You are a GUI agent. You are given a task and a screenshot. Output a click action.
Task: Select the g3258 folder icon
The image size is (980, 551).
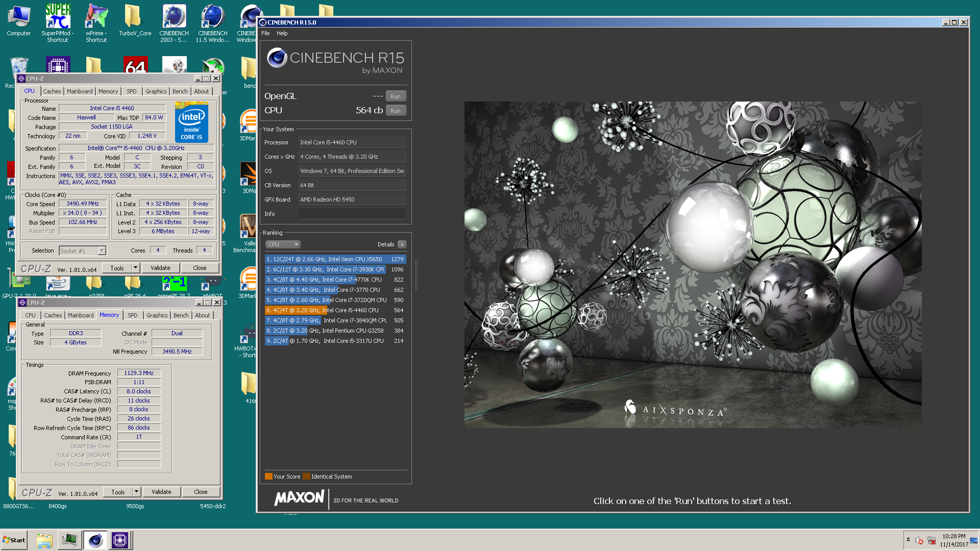(96, 286)
